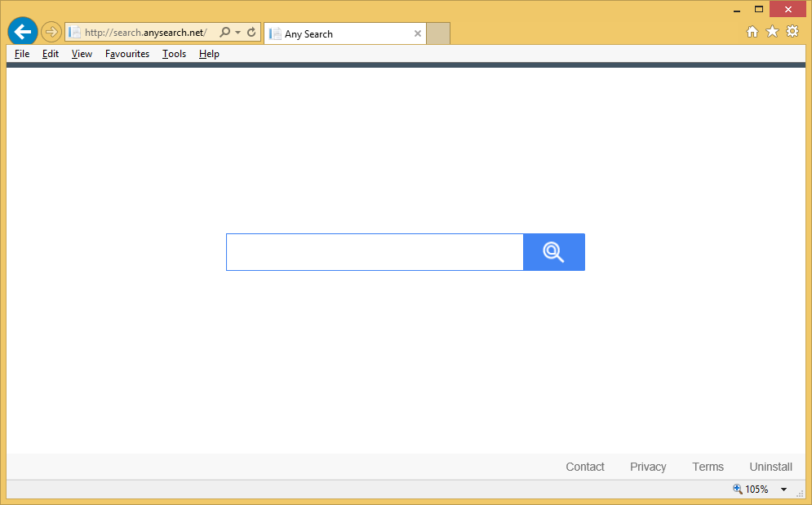Refresh the page with the reload icon
This screenshot has width=812, height=505.
pyautogui.click(x=251, y=33)
